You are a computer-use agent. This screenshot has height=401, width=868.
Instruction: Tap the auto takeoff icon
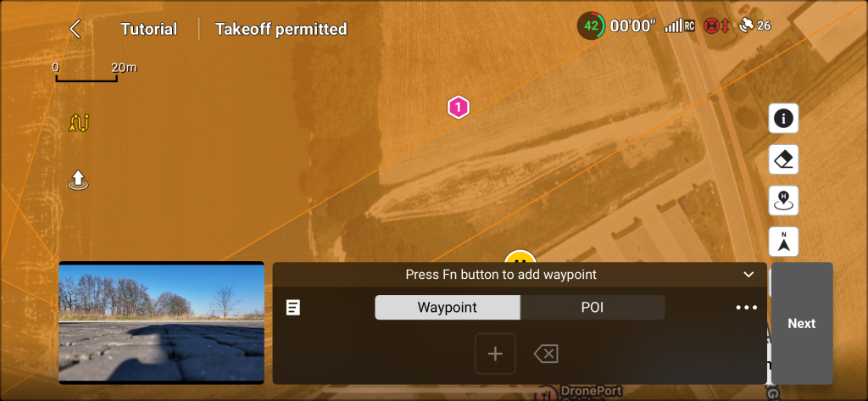coord(78,180)
